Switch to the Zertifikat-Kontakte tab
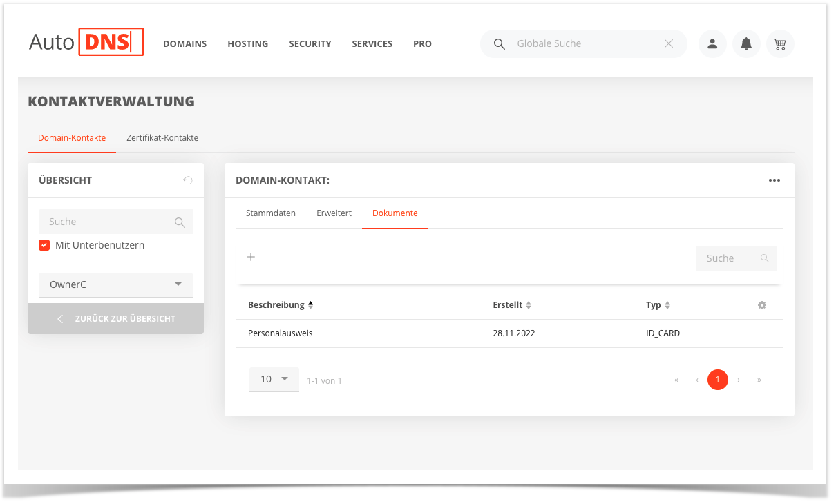The image size is (836, 504). point(162,138)
